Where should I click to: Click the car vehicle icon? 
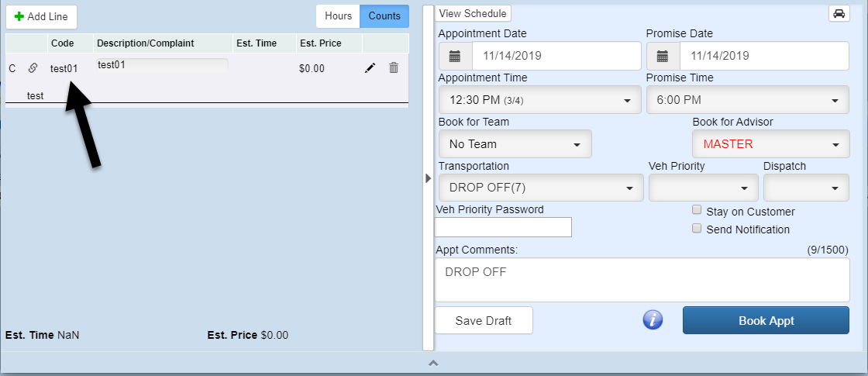click(x=839, y=14)
